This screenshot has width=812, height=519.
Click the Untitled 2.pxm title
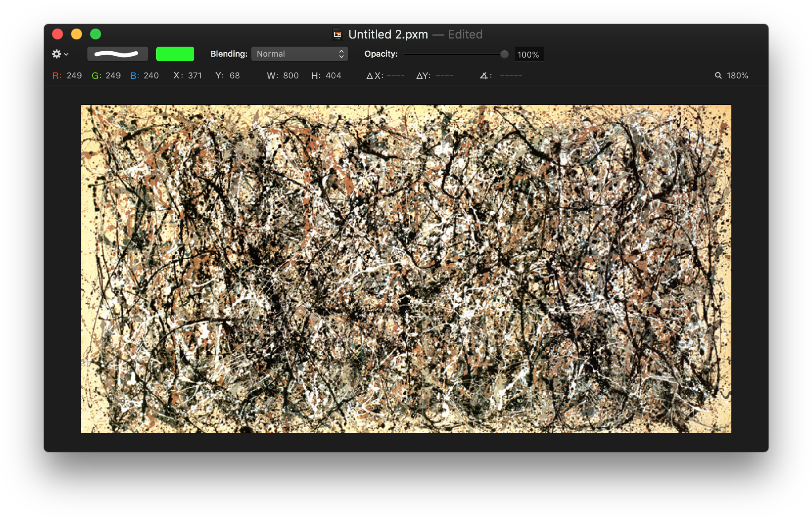[389, 34]
